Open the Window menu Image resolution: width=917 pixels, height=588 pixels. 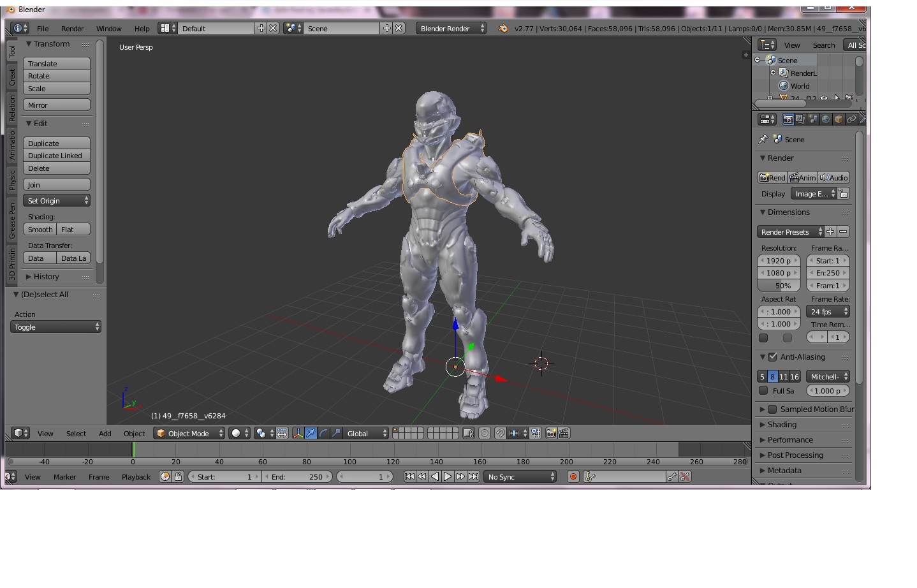109,28
